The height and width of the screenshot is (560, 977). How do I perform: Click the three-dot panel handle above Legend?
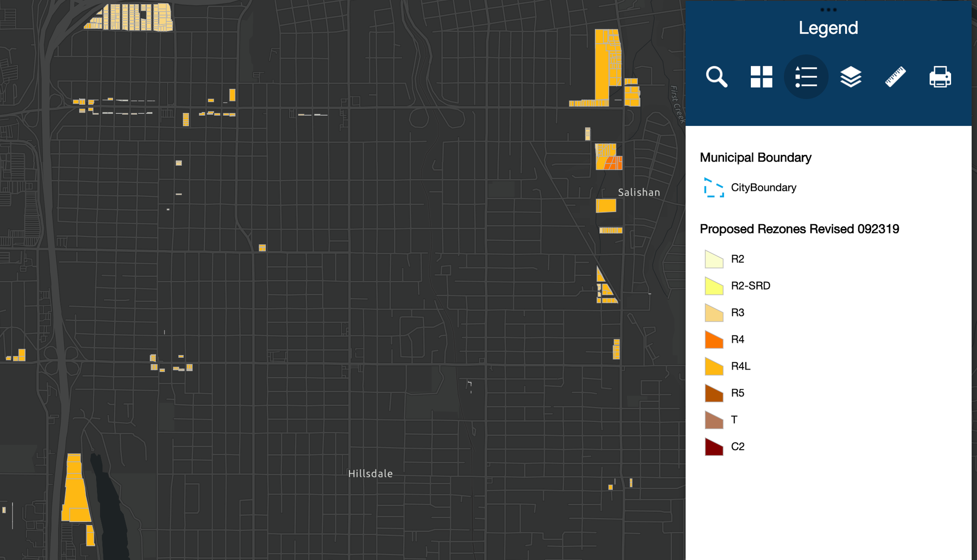point(828,10)
